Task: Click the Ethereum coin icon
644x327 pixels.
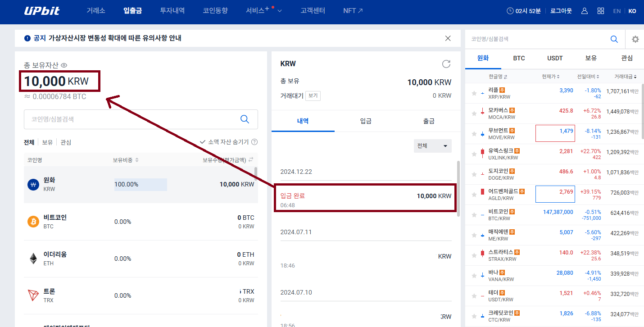Action: [33, 259]
